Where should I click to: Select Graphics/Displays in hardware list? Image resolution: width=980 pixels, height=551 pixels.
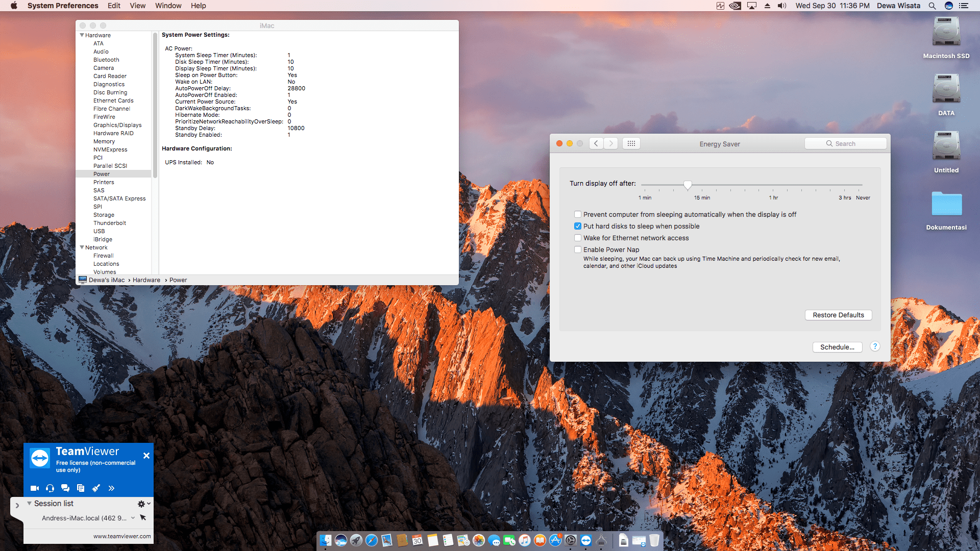coord(117,125)
